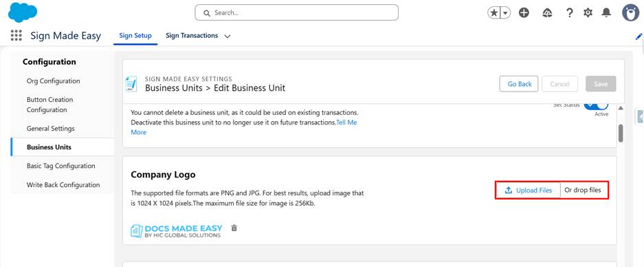Click the Salesforce cloud logo
The image size is (644, 267).
coord(23,12)
